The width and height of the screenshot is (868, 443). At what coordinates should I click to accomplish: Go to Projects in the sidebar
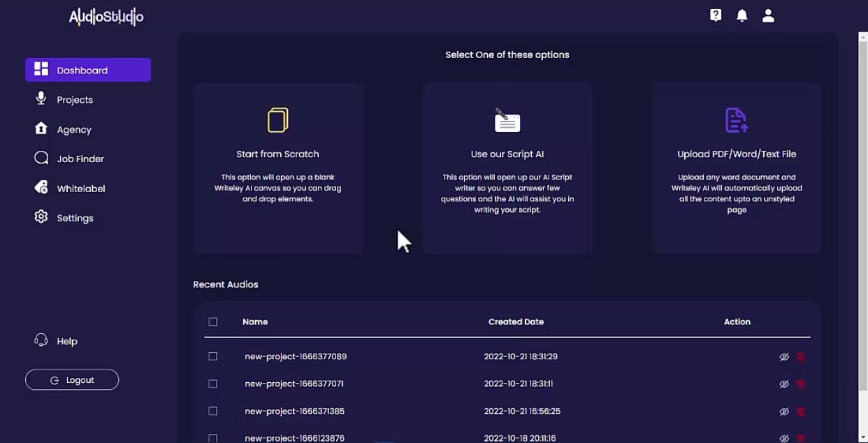point(75,100)
